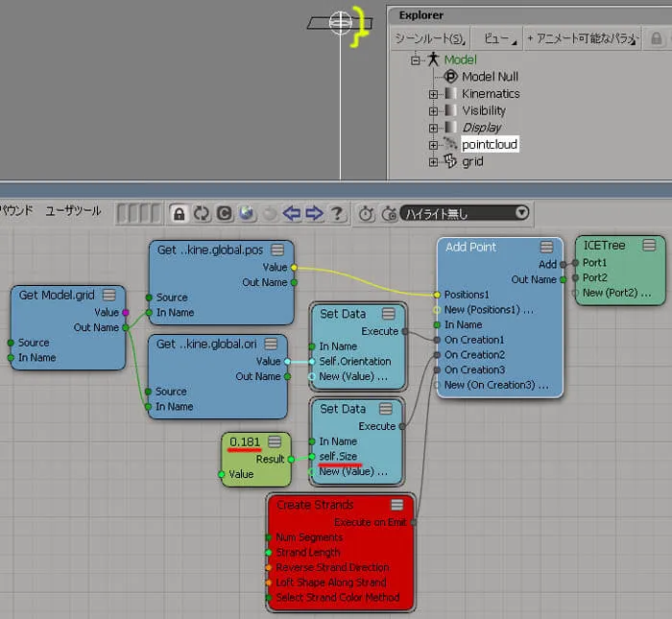
Task: Click the アニメート可能なパラメータ filter button
Action: pos(583,38)
